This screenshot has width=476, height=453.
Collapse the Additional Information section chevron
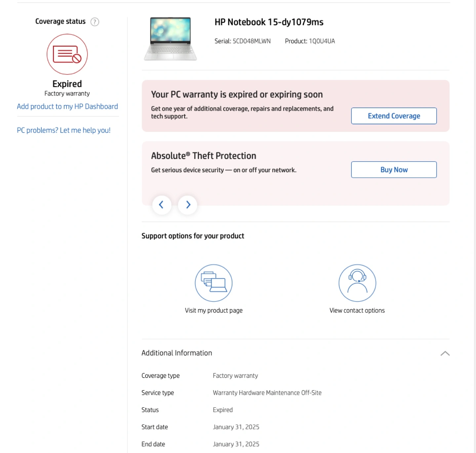(x=445, y=353)
